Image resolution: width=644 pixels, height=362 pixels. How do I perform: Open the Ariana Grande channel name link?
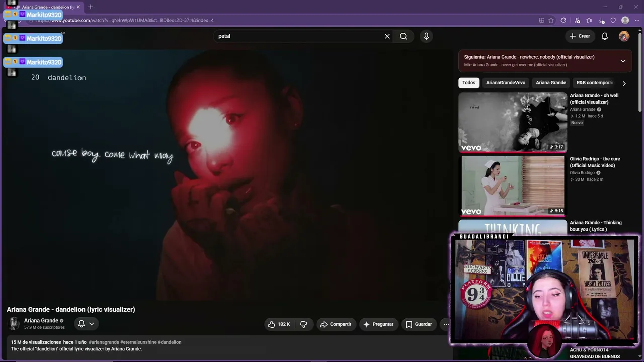coord(41,321)
